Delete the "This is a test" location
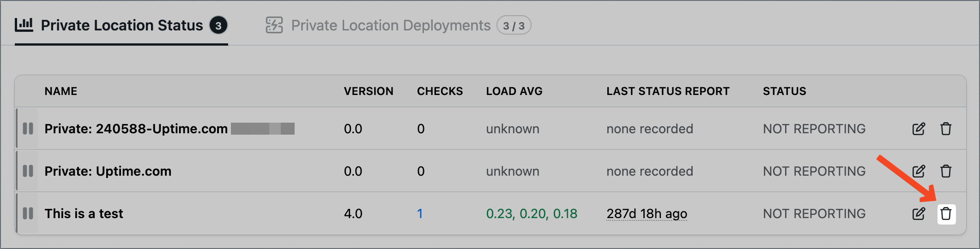 point(946,214)
